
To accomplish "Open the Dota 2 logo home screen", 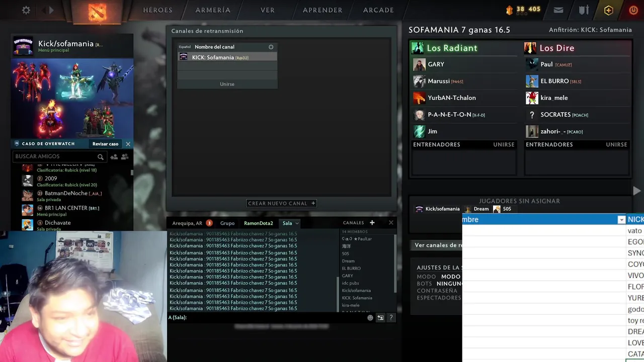I will tap(97, 12).
